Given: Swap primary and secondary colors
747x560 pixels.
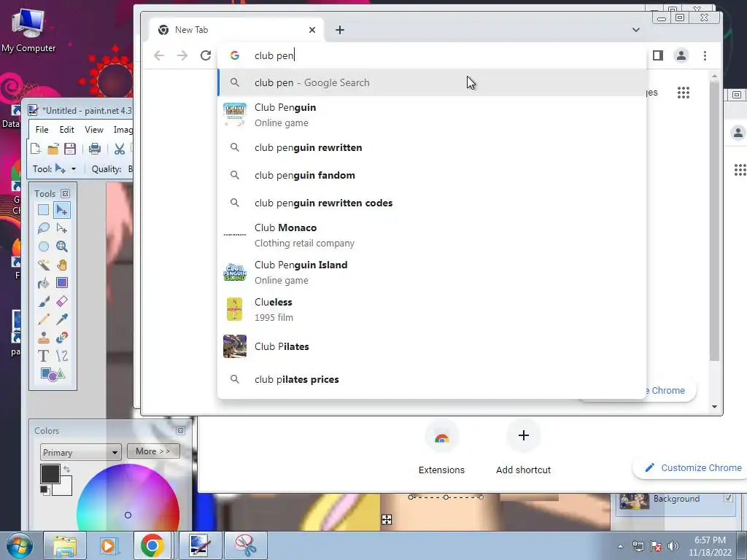Looking at the screenshot, I should click(x=67, y=469).
